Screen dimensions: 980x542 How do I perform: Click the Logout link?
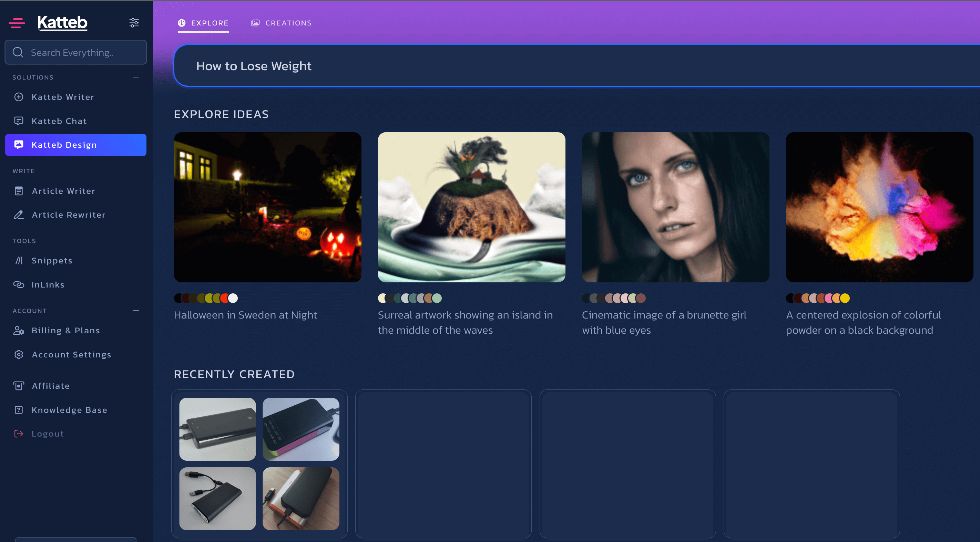coord(76,434)
